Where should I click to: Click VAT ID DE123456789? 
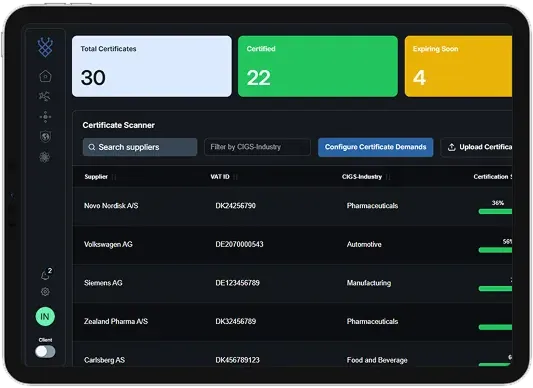pyautogui.click(x=238, y=283)
